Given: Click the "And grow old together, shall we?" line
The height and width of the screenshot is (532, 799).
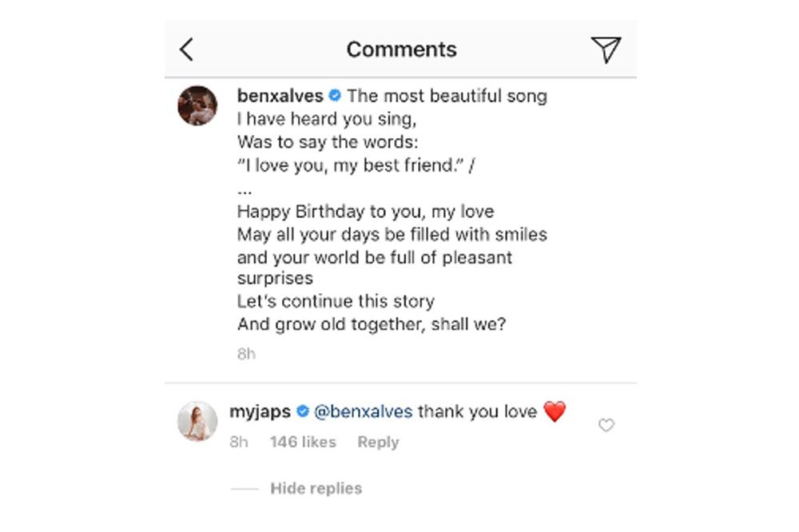Looking at the screenshot, I should (x=372, y=325).
